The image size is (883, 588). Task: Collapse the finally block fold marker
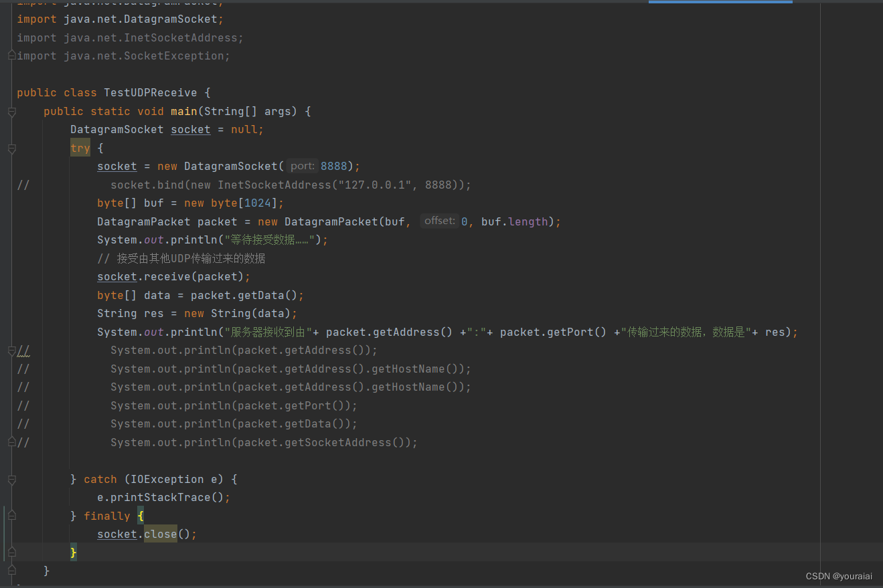(x=11, y=516)
